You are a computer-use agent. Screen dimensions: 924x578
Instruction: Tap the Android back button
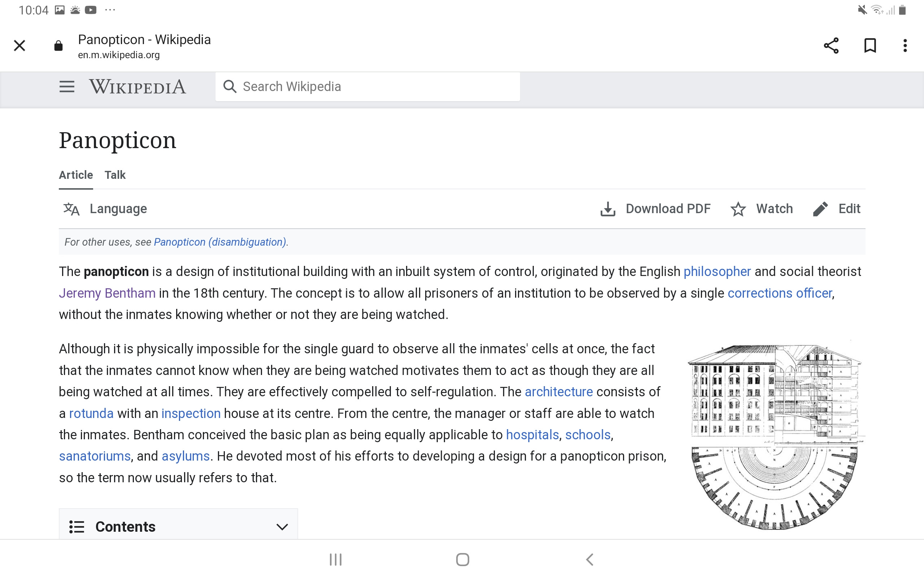(x=589, y=560)
